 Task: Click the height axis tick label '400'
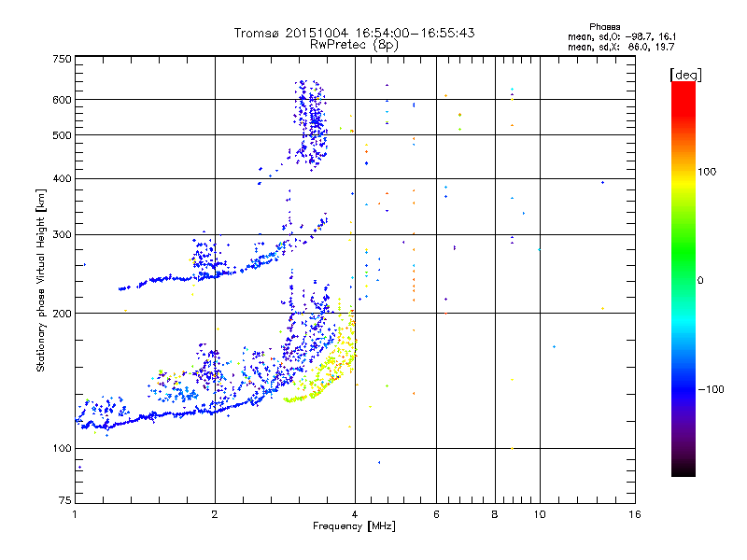[x=62, y=178]
